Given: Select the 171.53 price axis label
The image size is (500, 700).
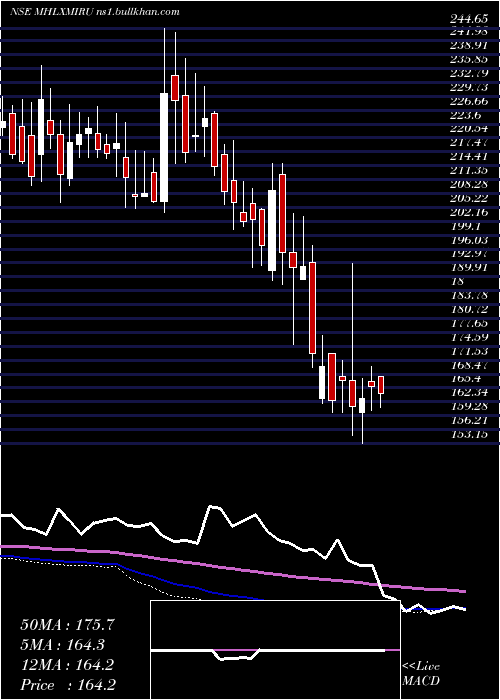Looking at the screenshot, I should tap(469, 351).
